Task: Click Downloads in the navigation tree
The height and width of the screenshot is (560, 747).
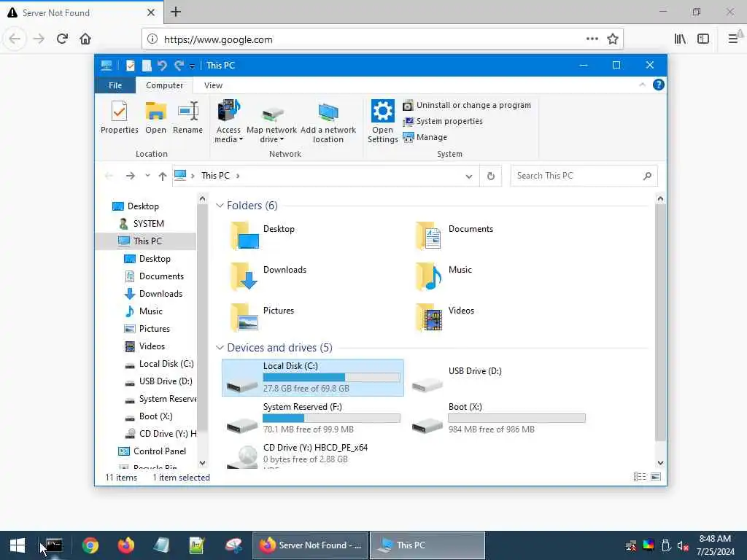Action: click(160, 293)
